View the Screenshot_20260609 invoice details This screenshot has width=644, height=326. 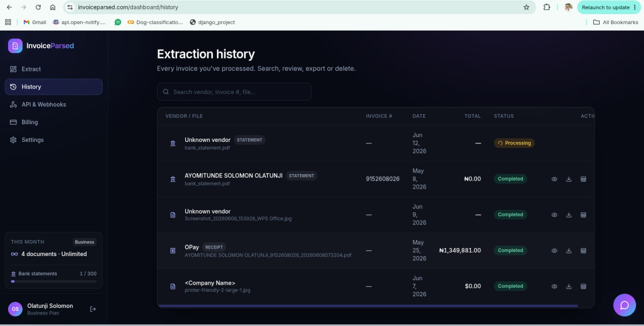click(554, 215)
